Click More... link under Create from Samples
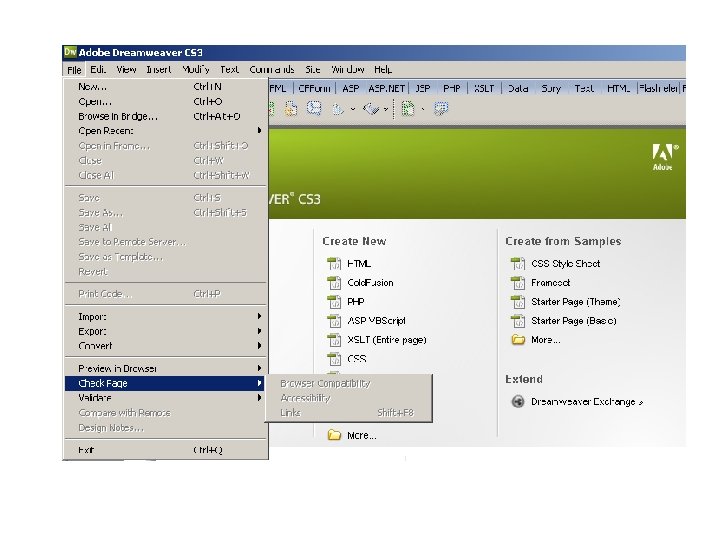The image size is (720, 540). (x=546, y=340)
